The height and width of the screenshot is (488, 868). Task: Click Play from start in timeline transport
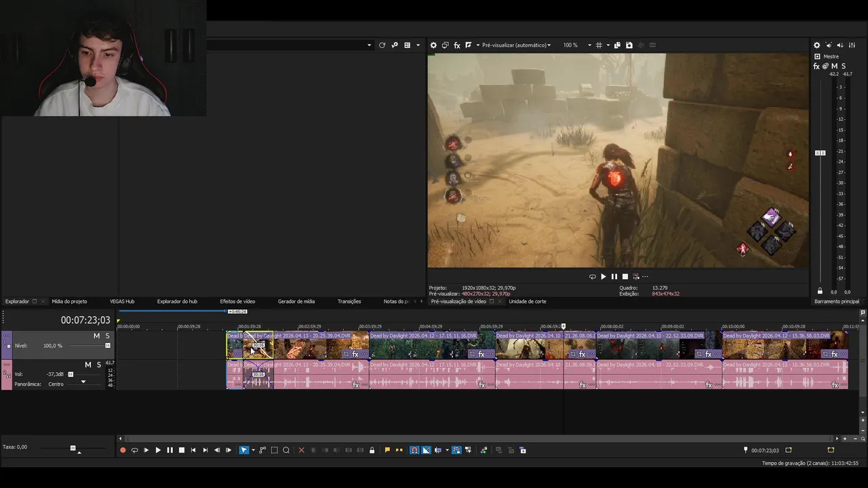(146, 450)
